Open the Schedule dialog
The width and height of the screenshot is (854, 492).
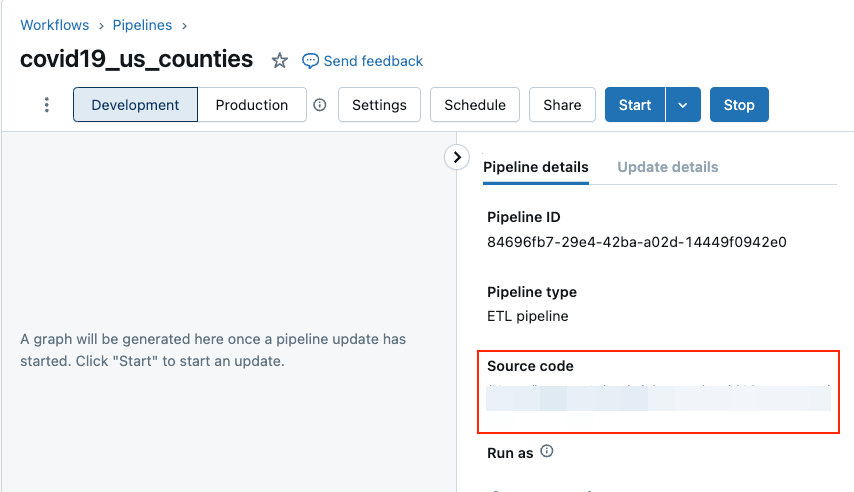click(475, 105)
